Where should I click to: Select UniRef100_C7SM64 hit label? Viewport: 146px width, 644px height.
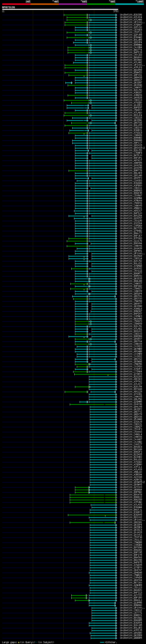131,371
